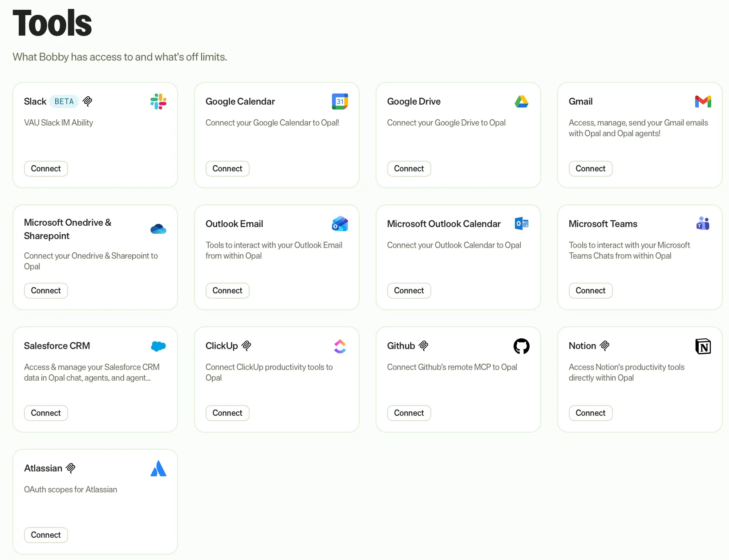The image size is (729, 560).
Task: Click 'Connect Github's remote MCP to Opal' text
Action: (x=452, y=367)
